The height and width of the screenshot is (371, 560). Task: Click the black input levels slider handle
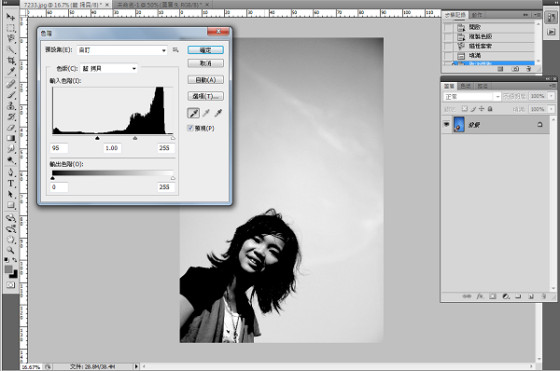[x=97, y=138]
